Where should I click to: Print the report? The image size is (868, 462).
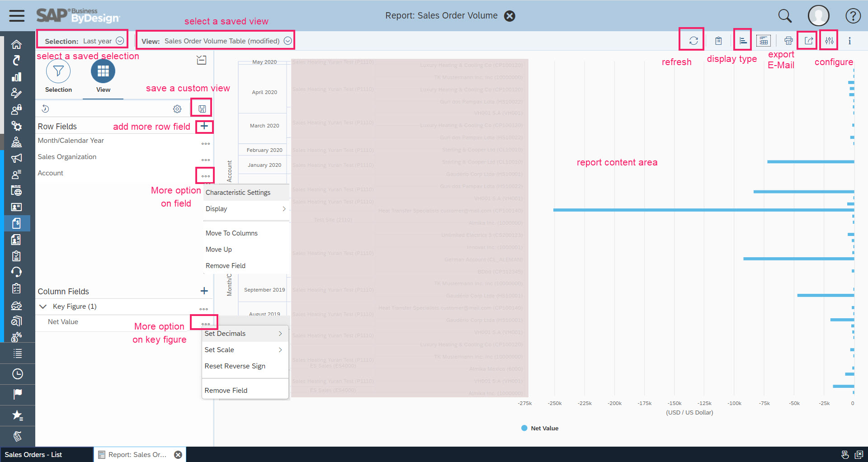click(x=788, y=41)
